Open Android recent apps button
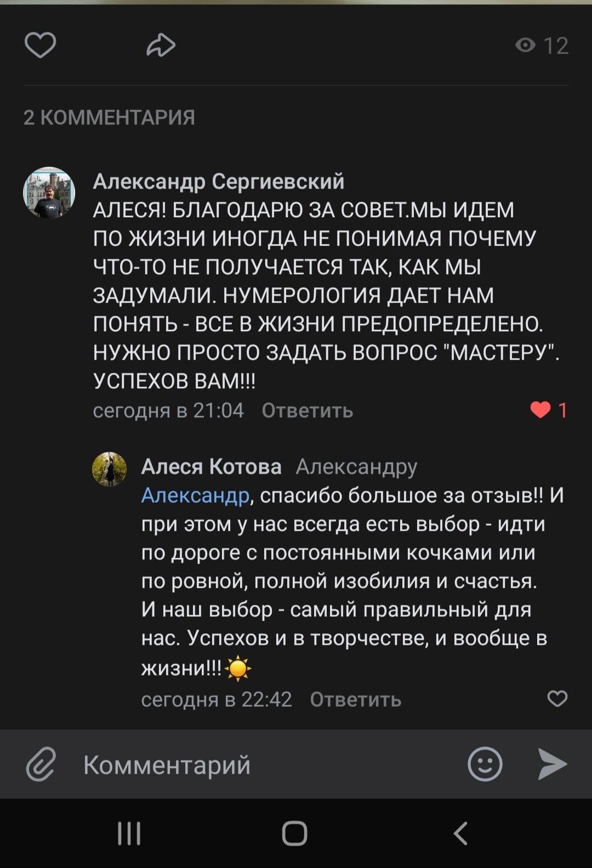Screen dimensions: 592x868 [x=129, y=833]
